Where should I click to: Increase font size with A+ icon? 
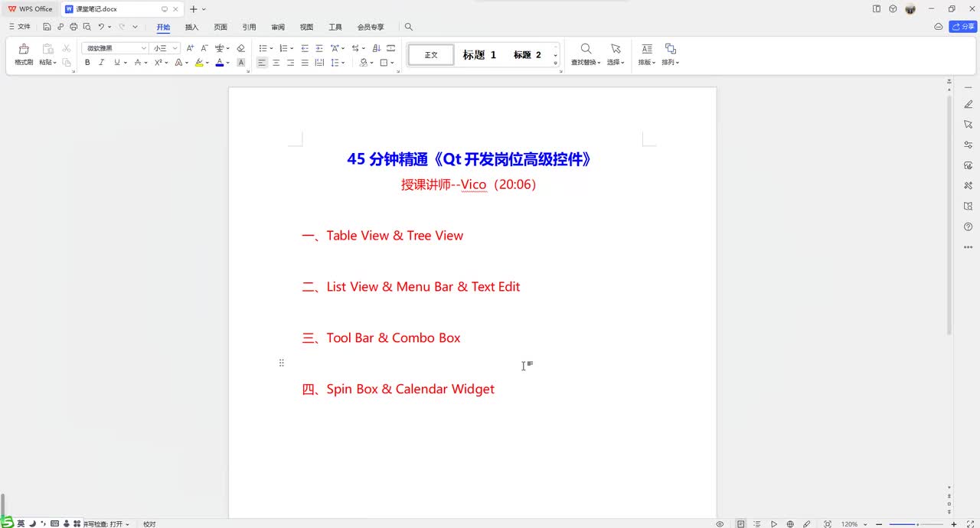[x=191, y=48]
